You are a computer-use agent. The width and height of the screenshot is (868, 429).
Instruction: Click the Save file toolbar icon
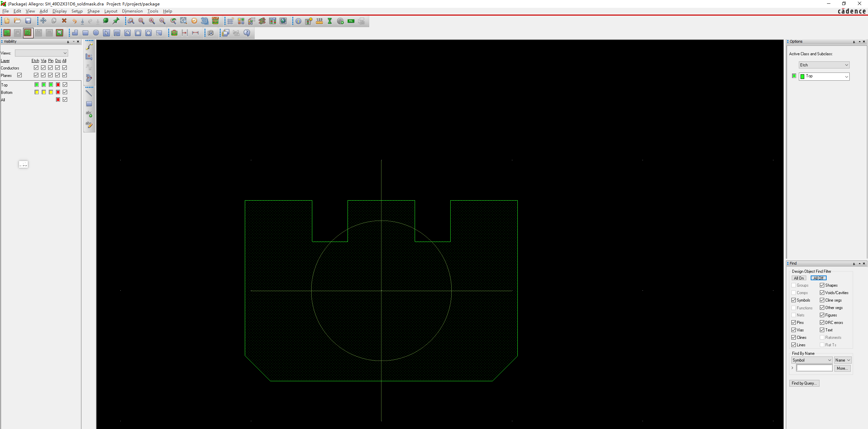click(28, 21)
